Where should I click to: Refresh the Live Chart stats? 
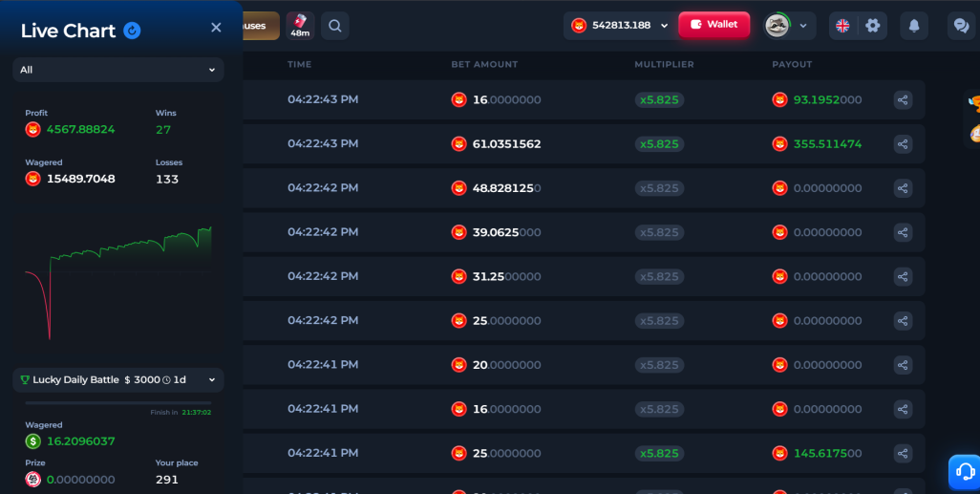pyautogui.click(x=132, y=30)
